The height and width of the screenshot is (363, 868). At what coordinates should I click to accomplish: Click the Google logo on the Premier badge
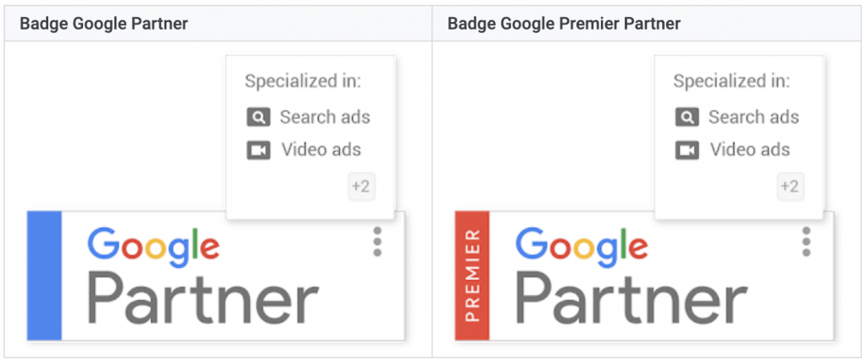click(x=581, y=246)
